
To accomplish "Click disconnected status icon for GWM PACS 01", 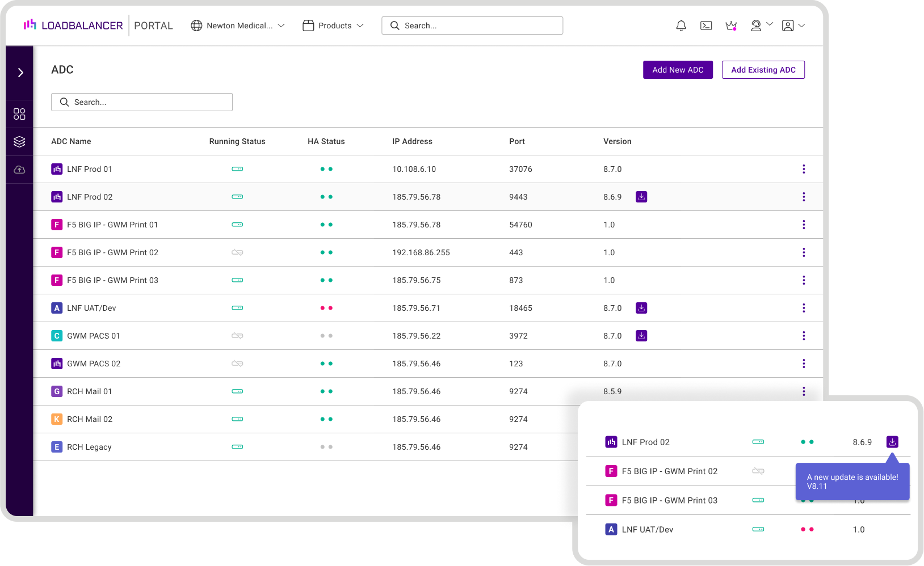I will [237, 336].
